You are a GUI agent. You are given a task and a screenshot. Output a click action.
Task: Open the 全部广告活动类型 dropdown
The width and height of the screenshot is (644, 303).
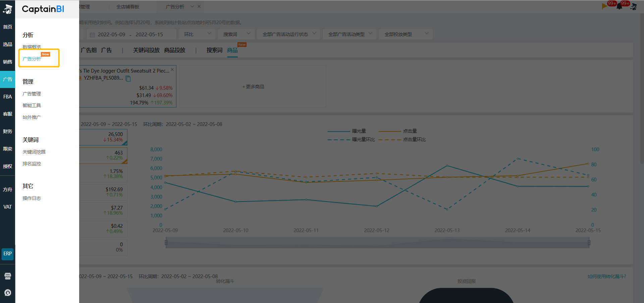(350, 34)
